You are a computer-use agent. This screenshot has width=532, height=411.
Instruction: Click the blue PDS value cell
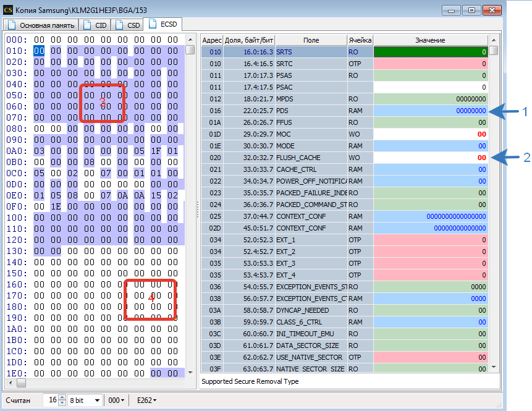(x=430, y=111)
